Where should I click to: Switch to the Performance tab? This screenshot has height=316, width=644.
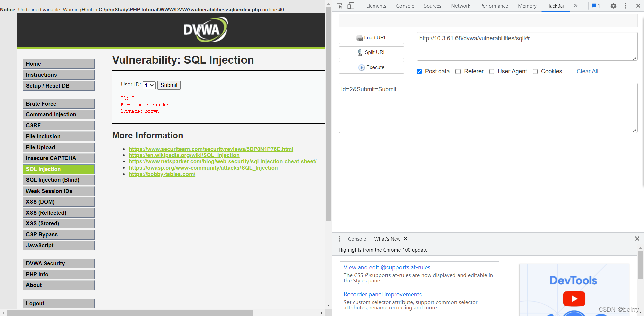(494, 6)
